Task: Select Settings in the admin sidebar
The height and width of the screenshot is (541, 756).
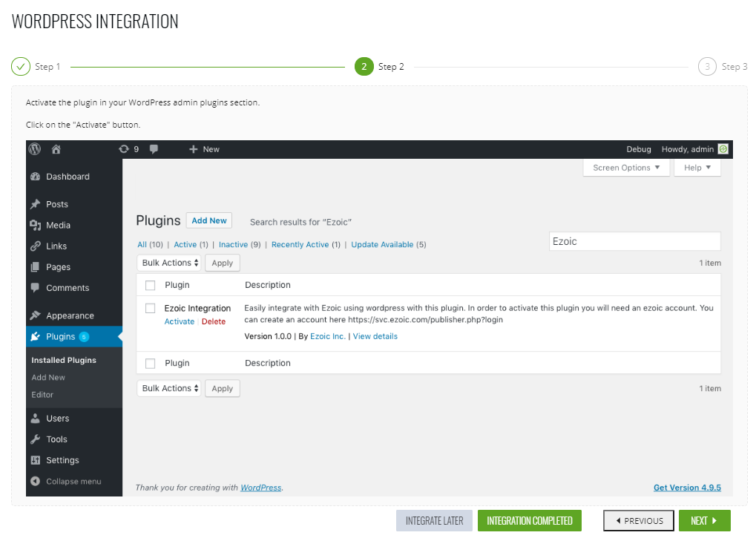Action: (x=62, y=460)
